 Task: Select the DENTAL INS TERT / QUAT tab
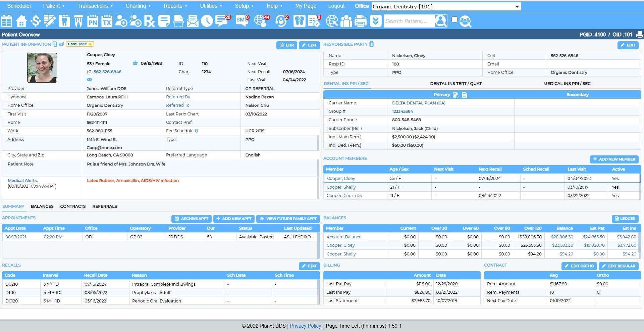[x=456, y=84]
